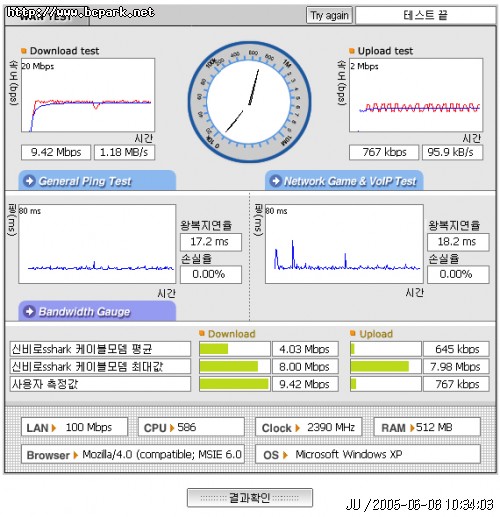Viewport: 500px width, 517px height.
Task: Click the 8.00 Mbps max download value
Action: coord(305,366)
